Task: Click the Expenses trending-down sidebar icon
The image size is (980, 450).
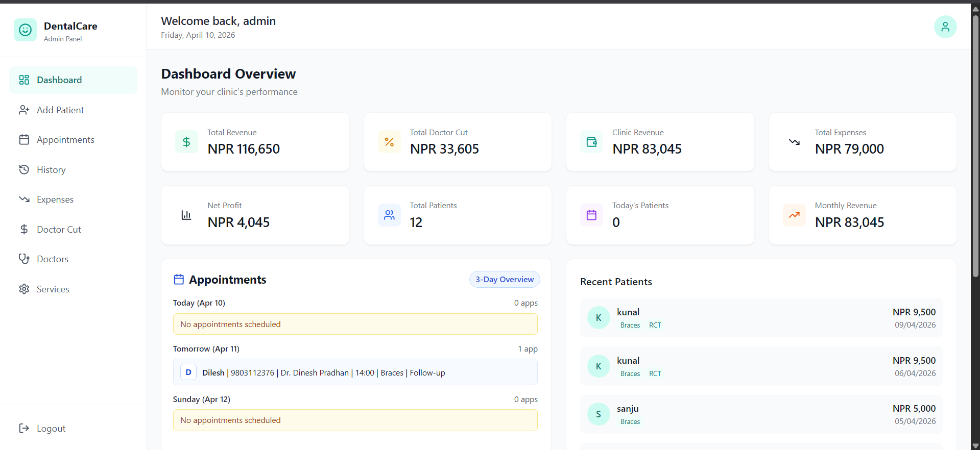Action: [24, 199]
